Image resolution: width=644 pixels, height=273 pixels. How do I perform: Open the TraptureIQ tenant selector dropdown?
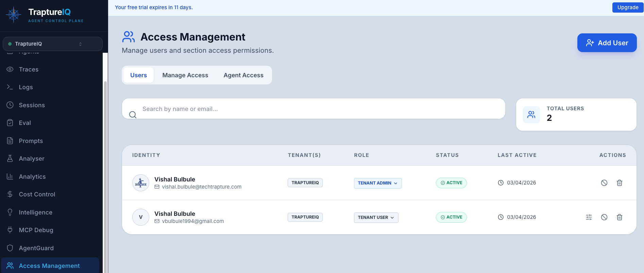53,44
